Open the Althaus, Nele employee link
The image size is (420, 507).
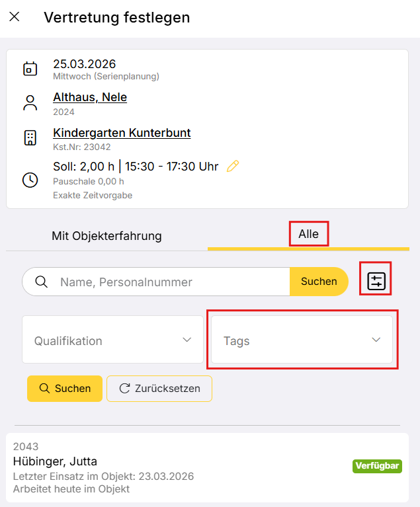point(90,97)
